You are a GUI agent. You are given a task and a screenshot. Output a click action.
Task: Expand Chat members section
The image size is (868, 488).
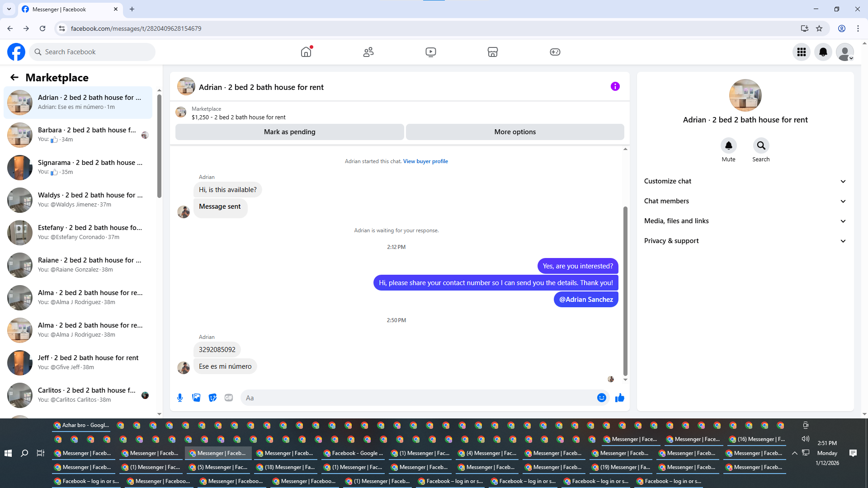[745, 201]
